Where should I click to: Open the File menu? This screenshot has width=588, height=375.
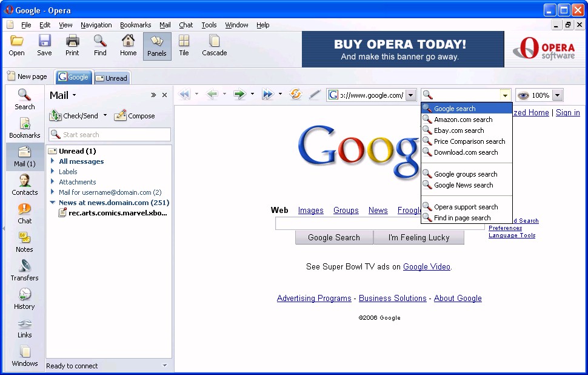click(x=26, y=25)
